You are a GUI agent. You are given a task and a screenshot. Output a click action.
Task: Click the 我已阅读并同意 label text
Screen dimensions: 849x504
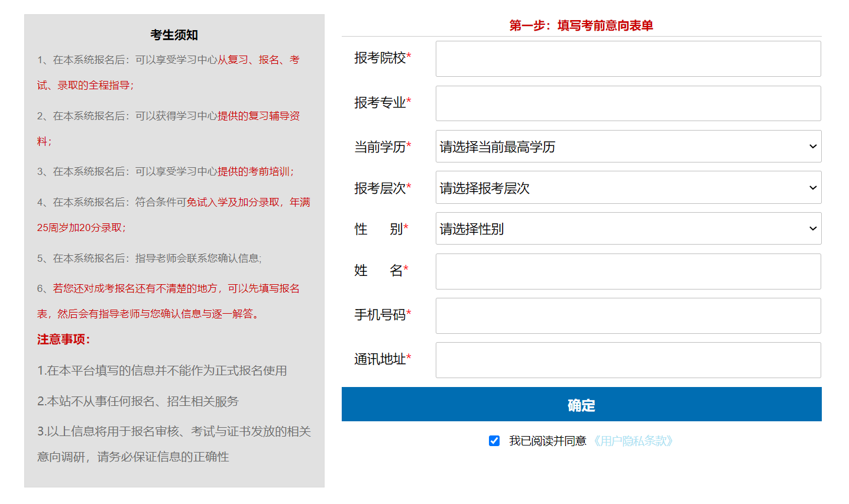coord(547,441)
